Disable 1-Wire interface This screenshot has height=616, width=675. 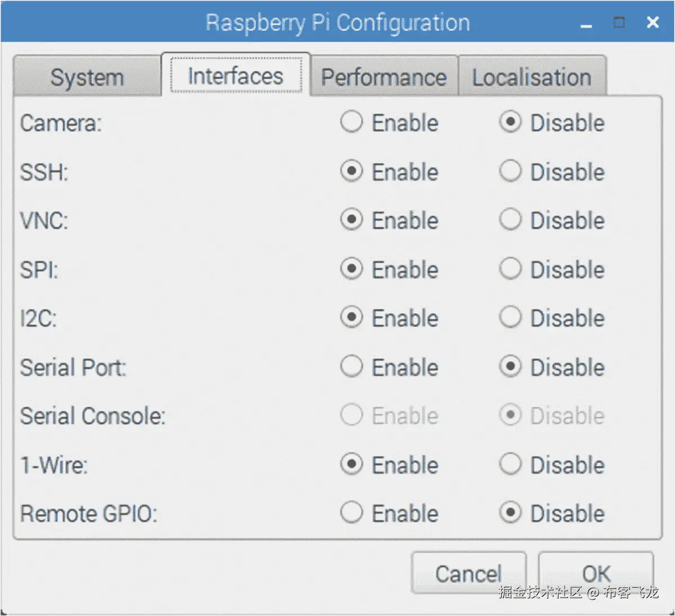pyautogui.click(x=510, y=465)
